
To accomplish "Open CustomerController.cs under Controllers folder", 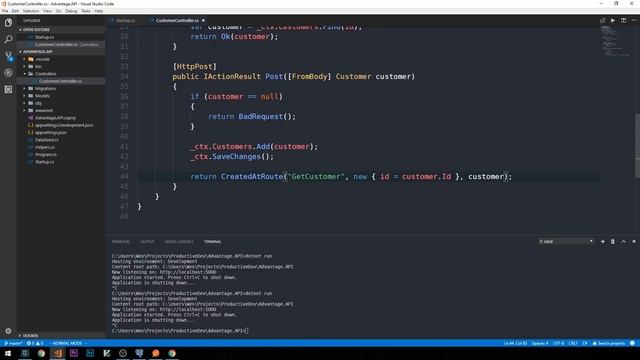I will pos(61,81).
